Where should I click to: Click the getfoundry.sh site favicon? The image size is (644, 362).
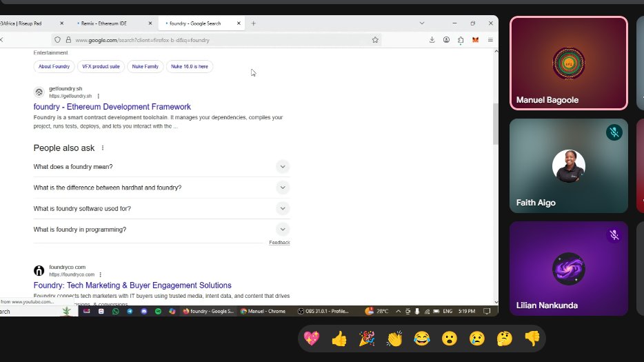(39, 92)
